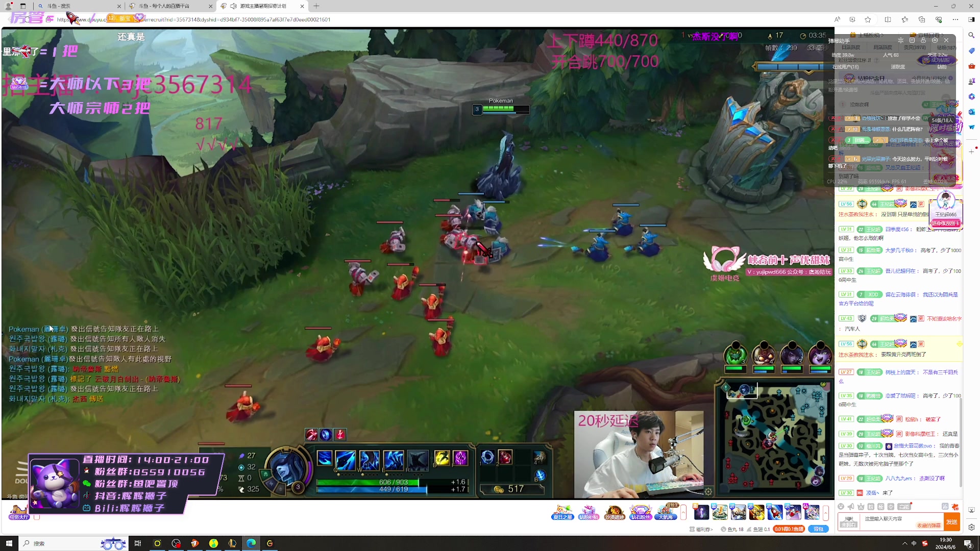Toggle the danmaku assistant lock
This screenshot has height=551, width=980.
click(x=923, y=40)
